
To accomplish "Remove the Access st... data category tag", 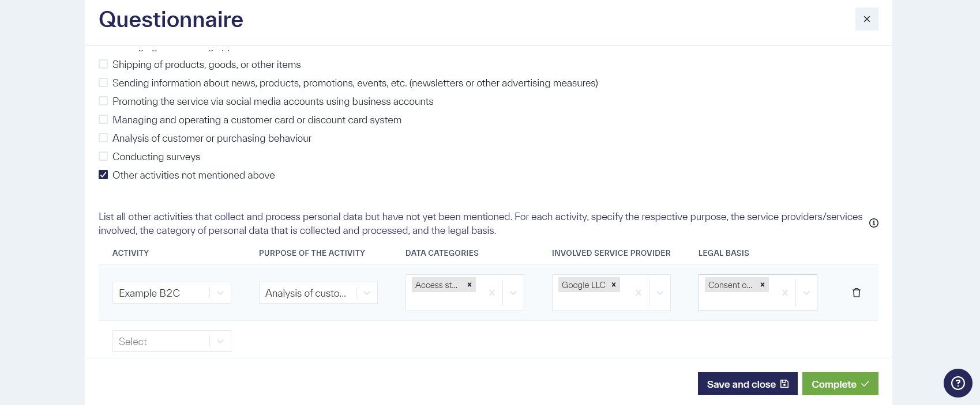I will (x=470, y=285).
